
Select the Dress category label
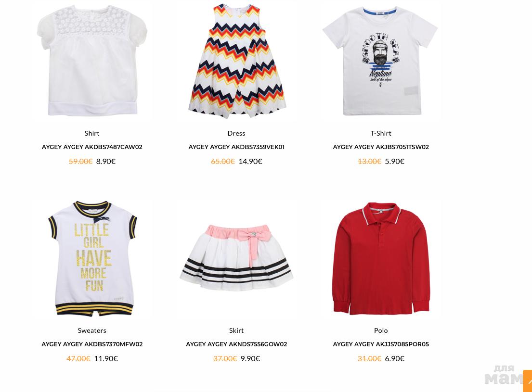(236, 133)
